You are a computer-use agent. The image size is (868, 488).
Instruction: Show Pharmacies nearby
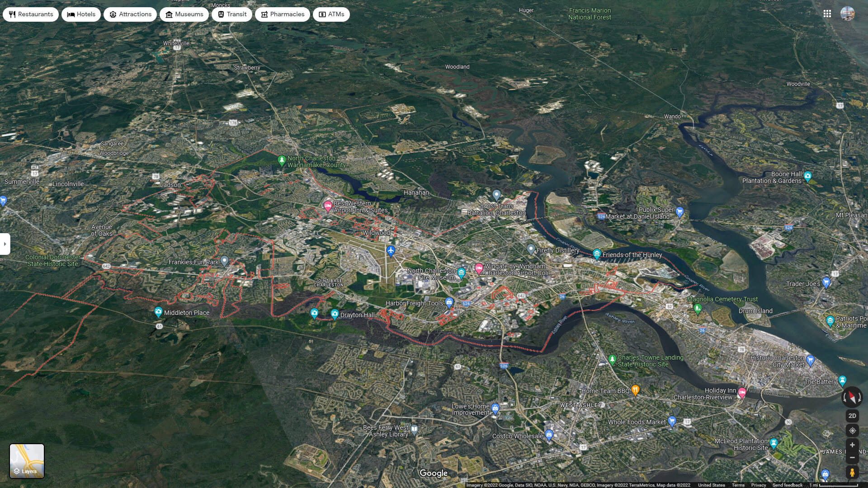[x=283, y=14]
